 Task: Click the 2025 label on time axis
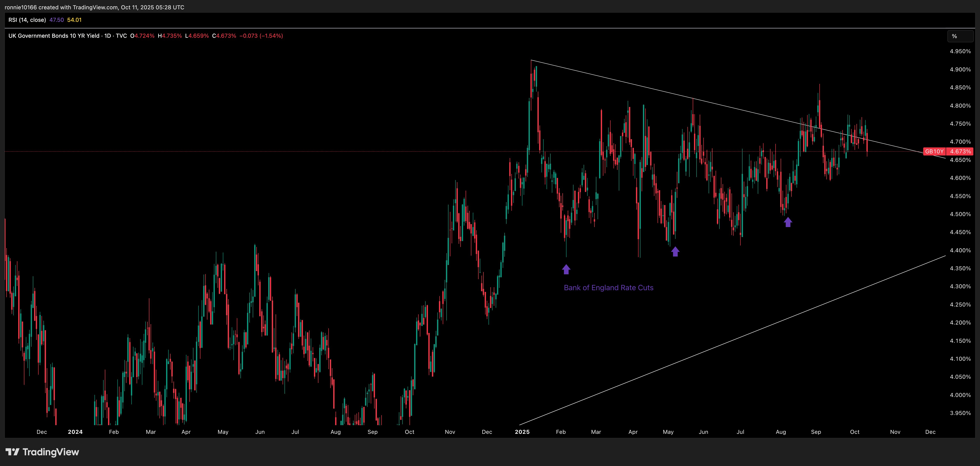[522, 432]
